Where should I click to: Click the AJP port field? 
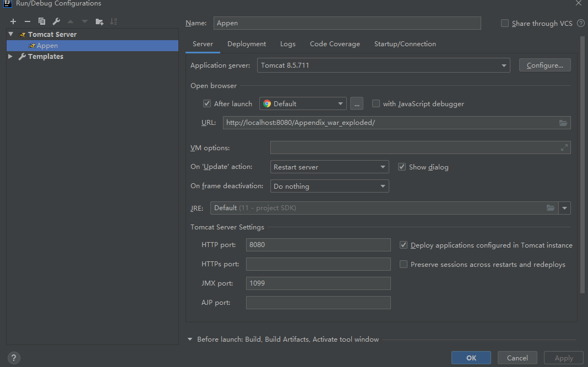click(318, 303)
